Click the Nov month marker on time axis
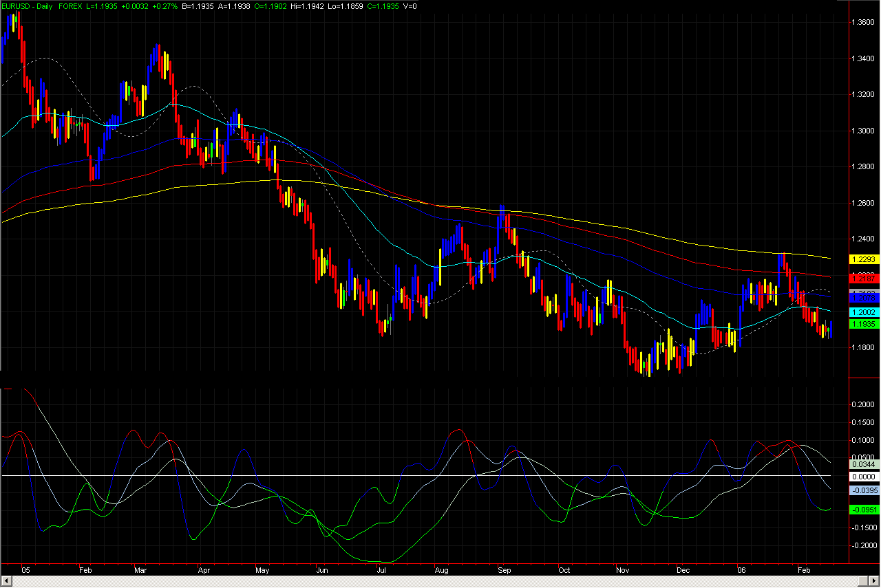This screenshot has height=588, width=881. click(622, 570)
